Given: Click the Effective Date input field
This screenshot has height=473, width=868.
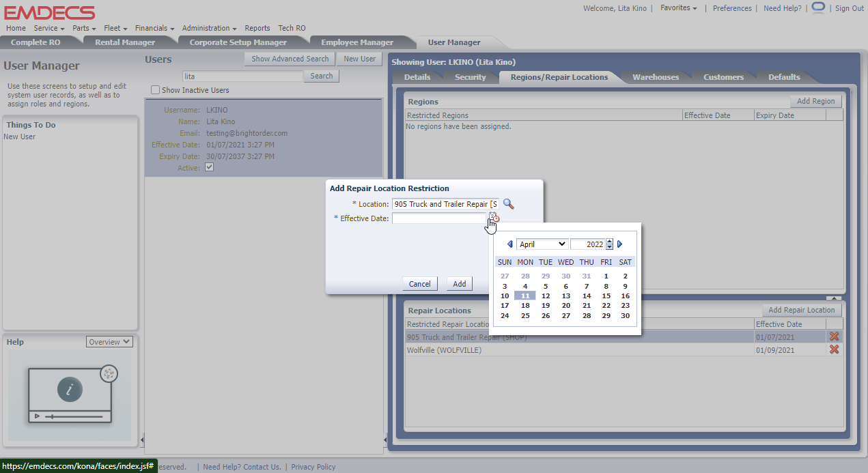Looking at the screenshot, I should point(439,218).
